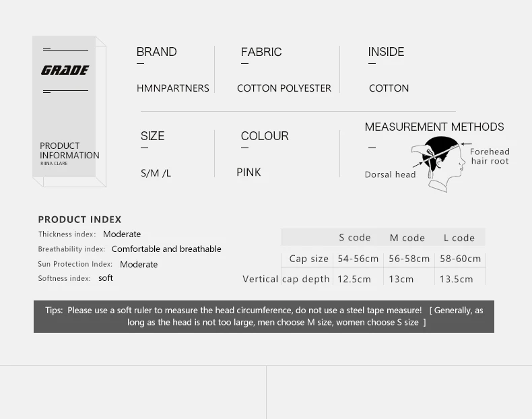The height and width of the screenshot is (419, 532).
Task: Select the HMNPARTNERS brand value
Action: tap(172, 88)
